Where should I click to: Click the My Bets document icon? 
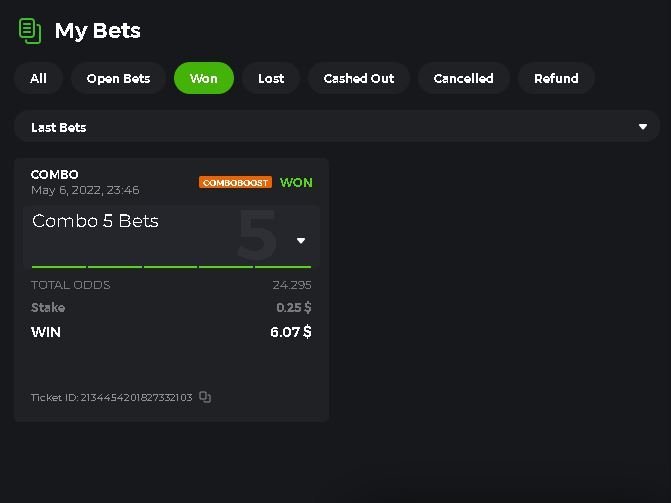click(30, 30)
